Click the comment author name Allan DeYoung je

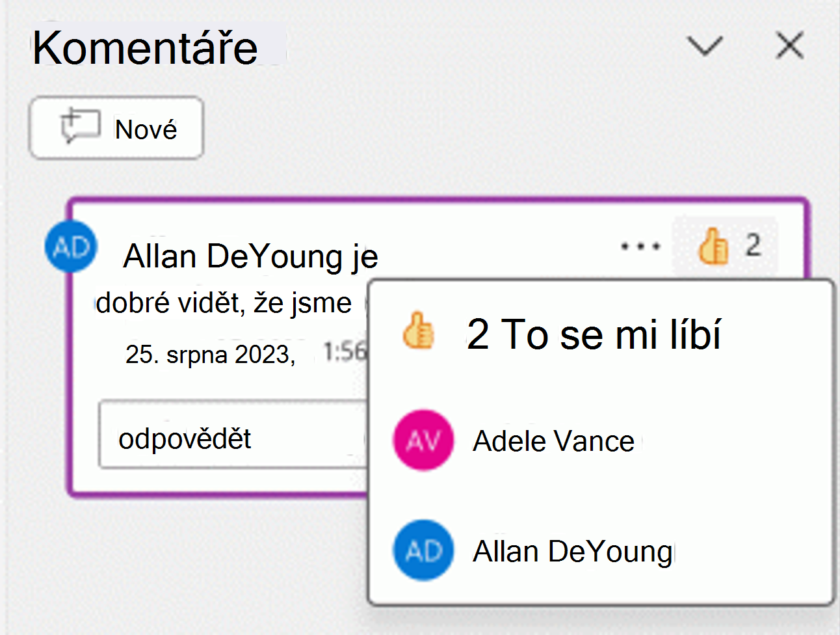pyautogui.click(x=250, y=256)
